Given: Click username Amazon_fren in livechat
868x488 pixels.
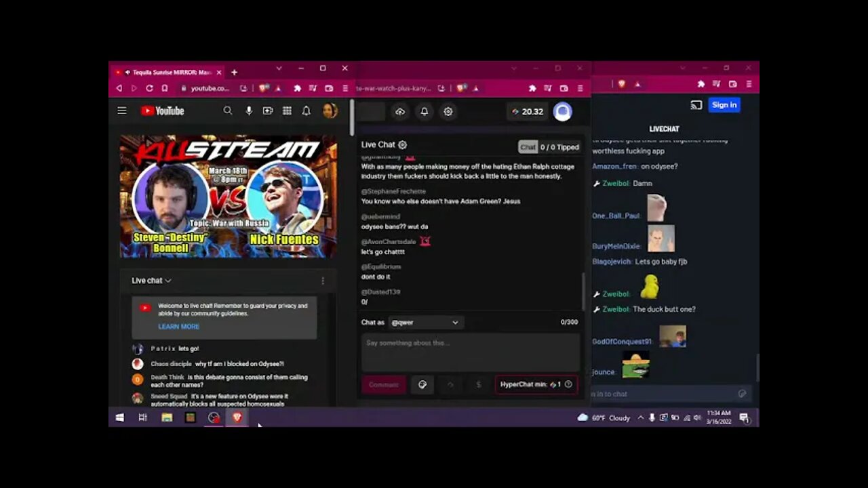Looking at the screenshot, I should tap(614, 167).
